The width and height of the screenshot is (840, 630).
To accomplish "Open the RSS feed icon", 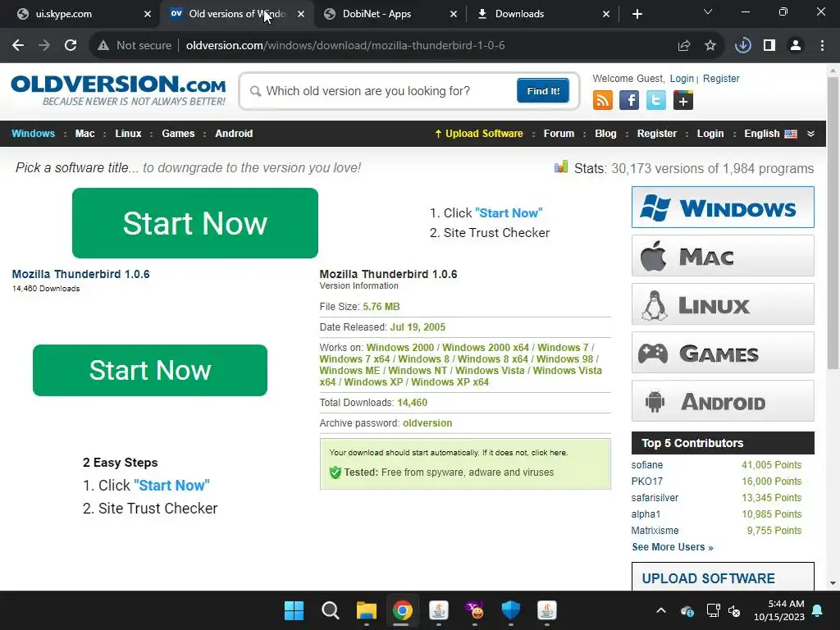I will [x=603, y=100].
